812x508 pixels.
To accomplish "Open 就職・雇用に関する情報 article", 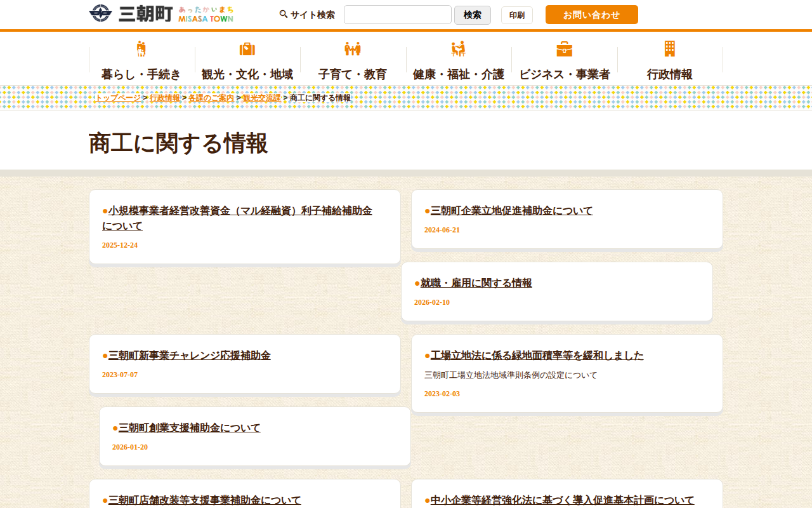I will coord(476,283).
